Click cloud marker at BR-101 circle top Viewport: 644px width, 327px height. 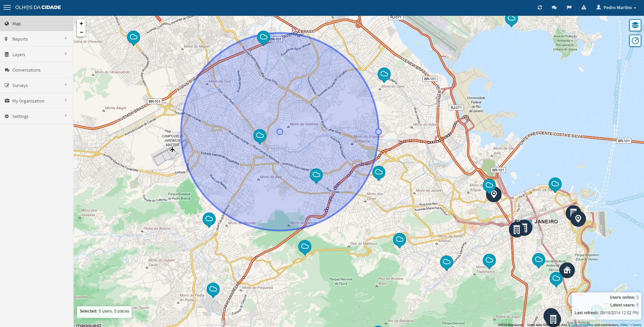click(x=263, y=38)
